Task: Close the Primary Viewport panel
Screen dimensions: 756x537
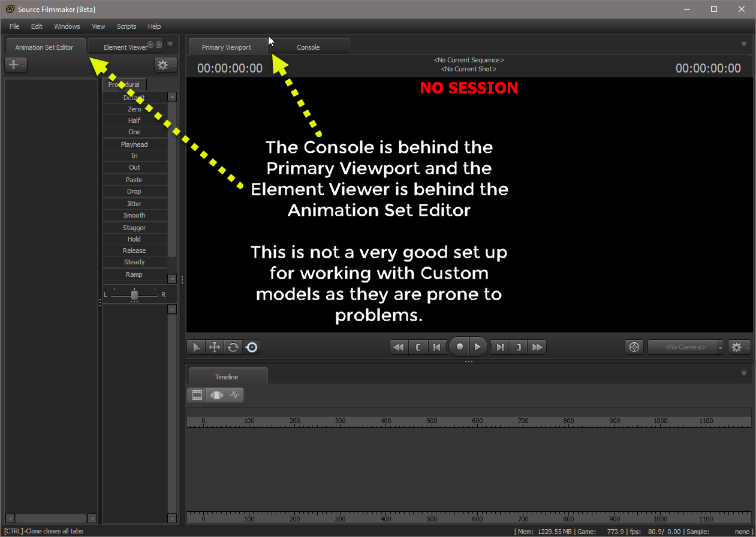Action: click(x=743, y=43)
